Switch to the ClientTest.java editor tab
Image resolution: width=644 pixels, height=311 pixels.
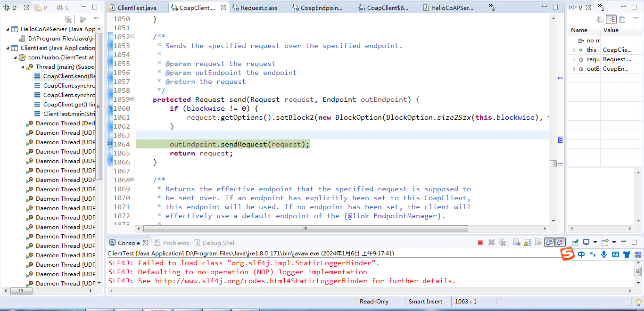pos(137,8)
